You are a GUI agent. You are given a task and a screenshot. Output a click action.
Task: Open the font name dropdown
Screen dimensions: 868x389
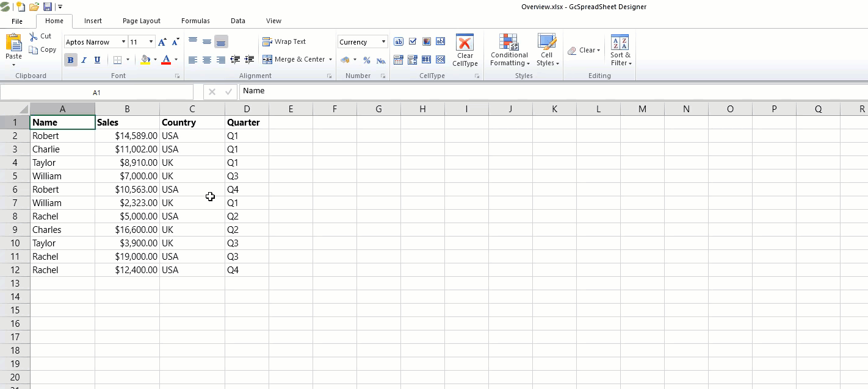click(123, 42)
